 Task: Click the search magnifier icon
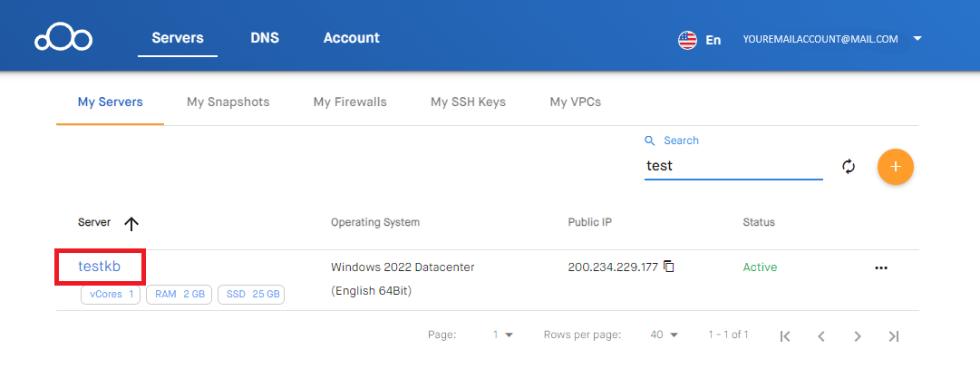click(651, 141)
